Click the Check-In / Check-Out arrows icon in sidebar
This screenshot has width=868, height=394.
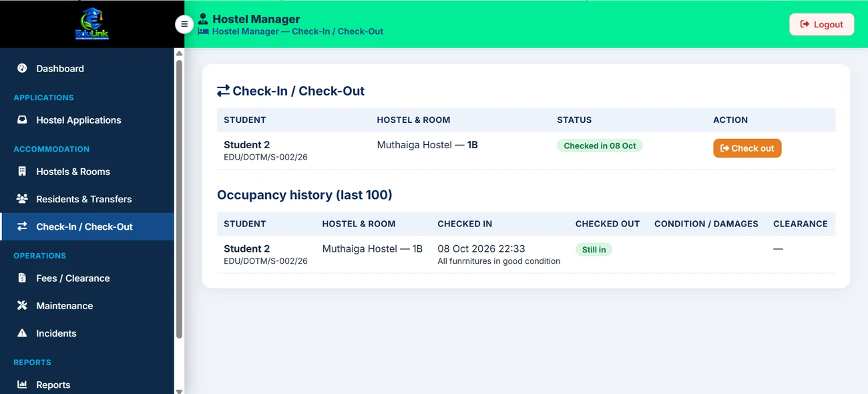[22, 226]
